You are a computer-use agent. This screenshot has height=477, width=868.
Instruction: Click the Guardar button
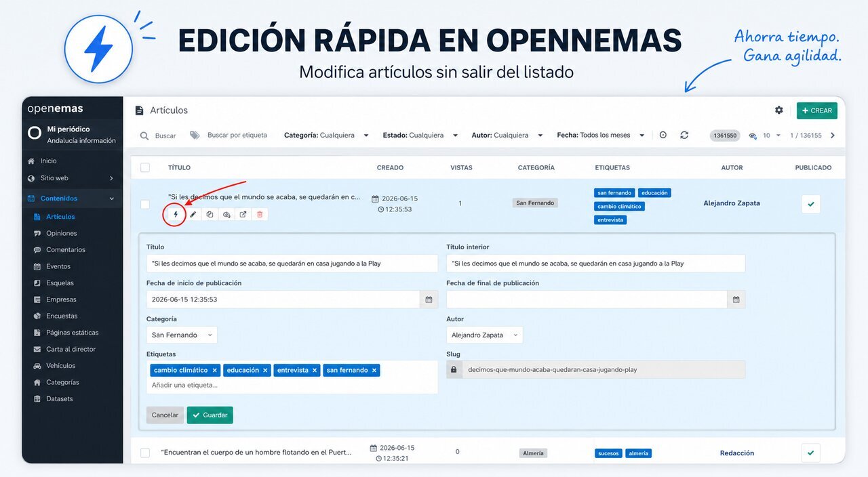pyautogui.click(x=210, y=415)
